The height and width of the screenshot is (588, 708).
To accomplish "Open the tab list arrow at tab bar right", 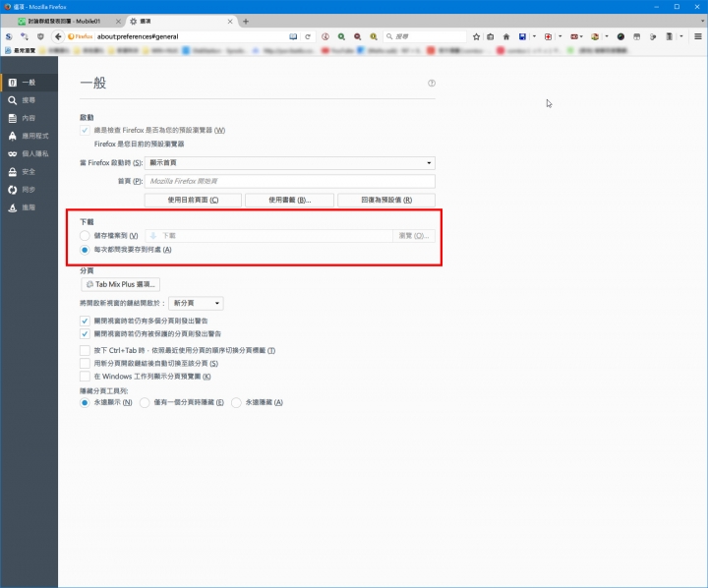I will coord(702,22).
